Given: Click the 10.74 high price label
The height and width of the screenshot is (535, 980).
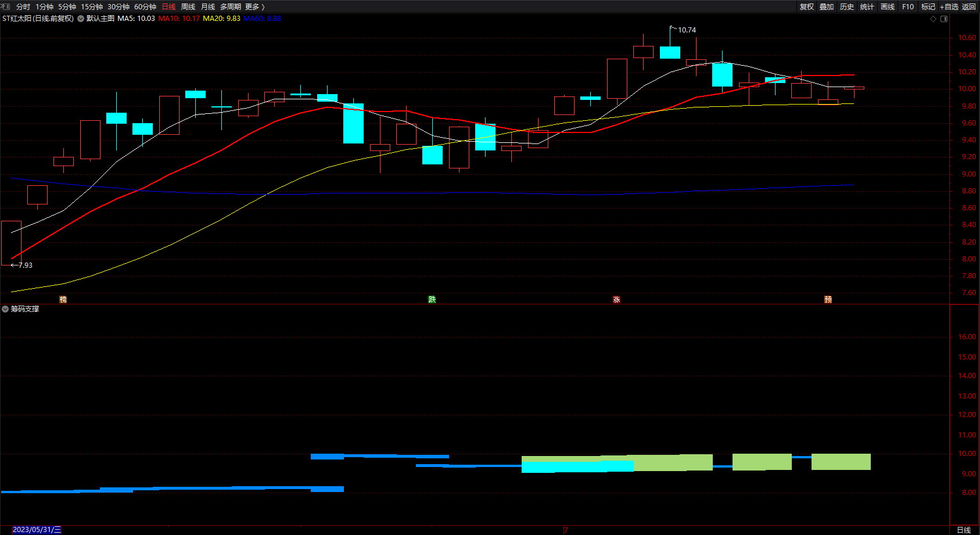Looking at the screenshot, I should pos(687,30).
